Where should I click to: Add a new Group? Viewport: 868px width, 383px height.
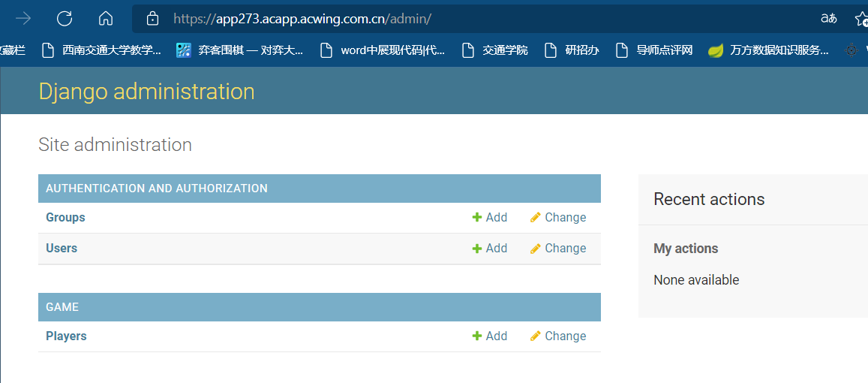point(490,217)
